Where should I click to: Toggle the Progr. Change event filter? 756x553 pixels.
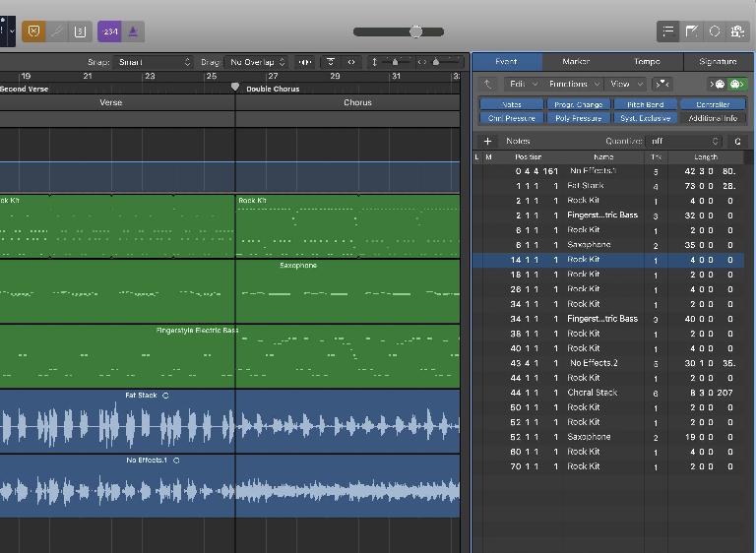tap(579, 104)
